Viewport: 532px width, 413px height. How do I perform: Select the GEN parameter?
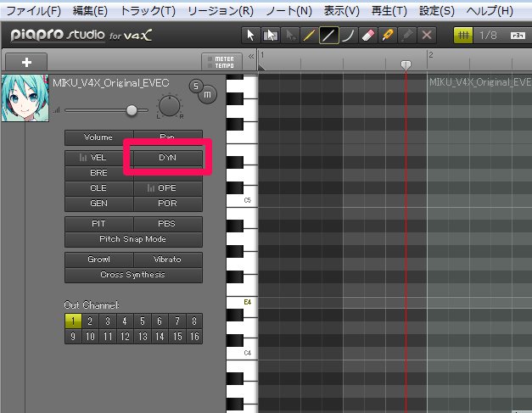[x=98, y=204]
